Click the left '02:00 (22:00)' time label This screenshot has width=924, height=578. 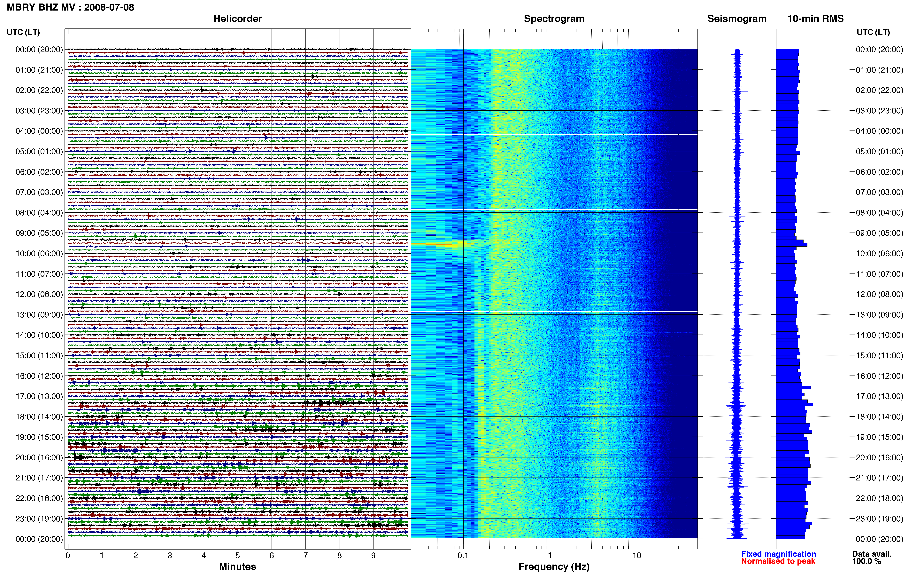point(39,90)
